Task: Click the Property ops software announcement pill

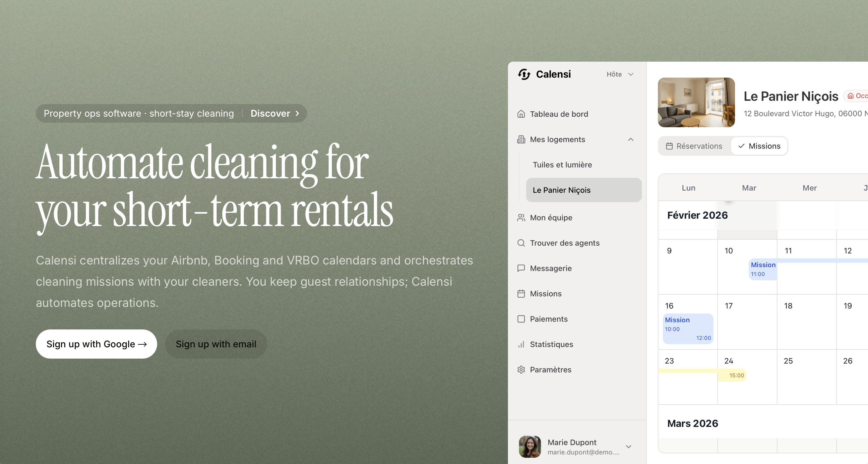Action: [x=171, y=113]
